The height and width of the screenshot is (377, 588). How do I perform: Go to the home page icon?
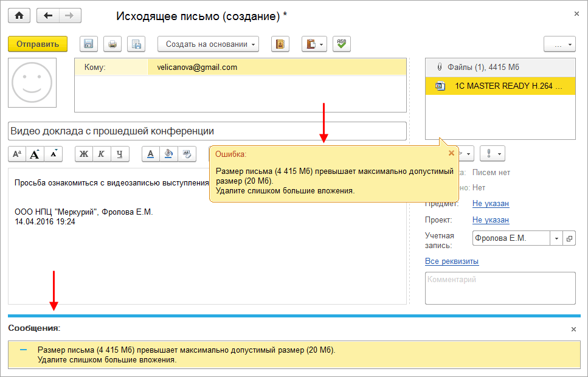[19, 16]
